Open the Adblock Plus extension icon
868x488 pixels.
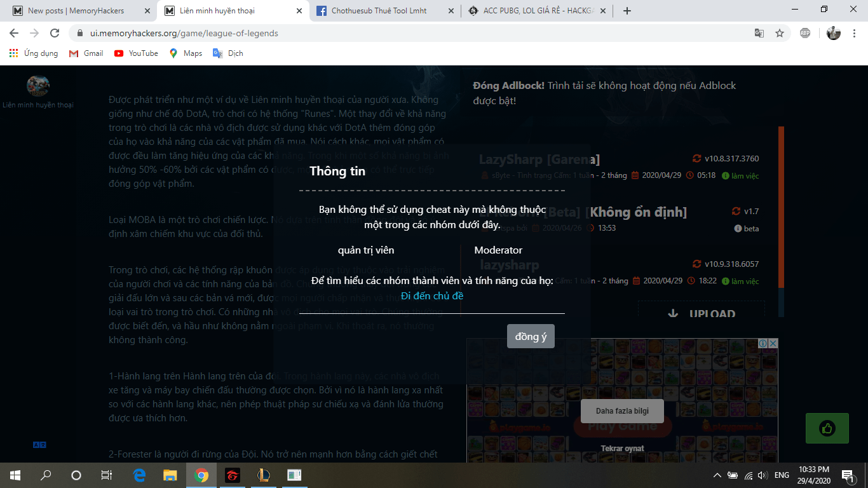pyautogui.click(x=805, y=33)
